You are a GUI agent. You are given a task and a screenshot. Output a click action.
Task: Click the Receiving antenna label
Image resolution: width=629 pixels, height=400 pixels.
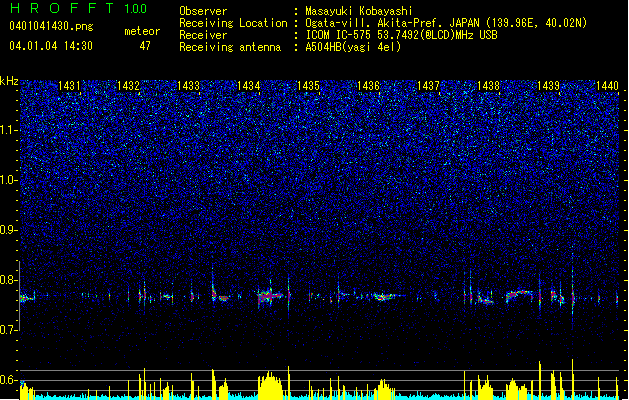click(230, 47)
